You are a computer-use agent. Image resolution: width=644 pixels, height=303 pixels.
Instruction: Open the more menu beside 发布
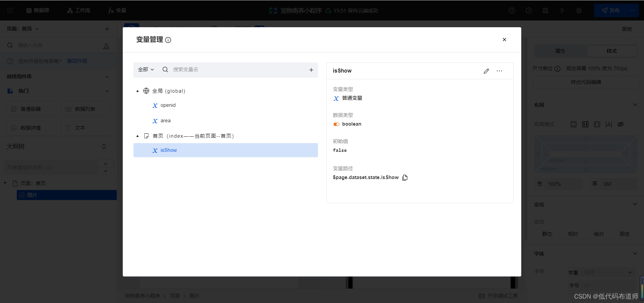pyautogui.click(x=632, y=10)
